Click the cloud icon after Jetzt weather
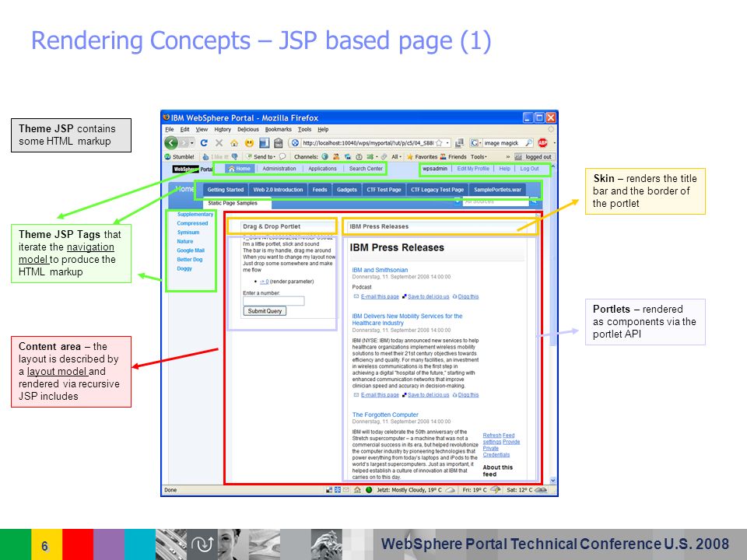This screenshot has height=560, width=747. [x=451, y=490]
